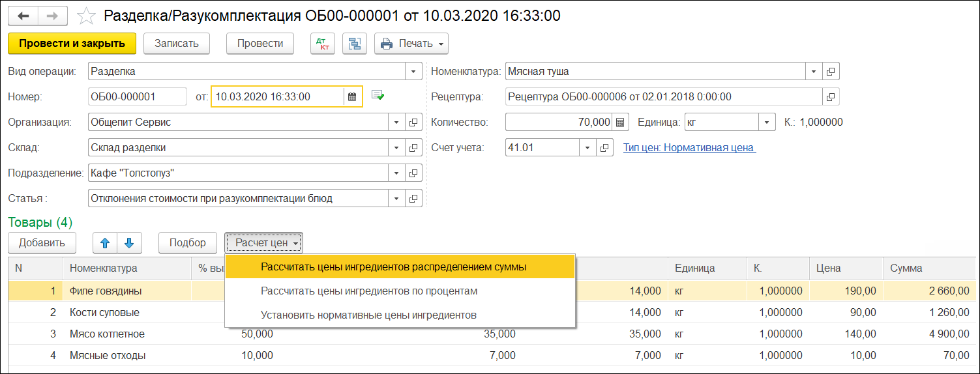Add document to favorites star
The image size is (980, 374).
86,16
